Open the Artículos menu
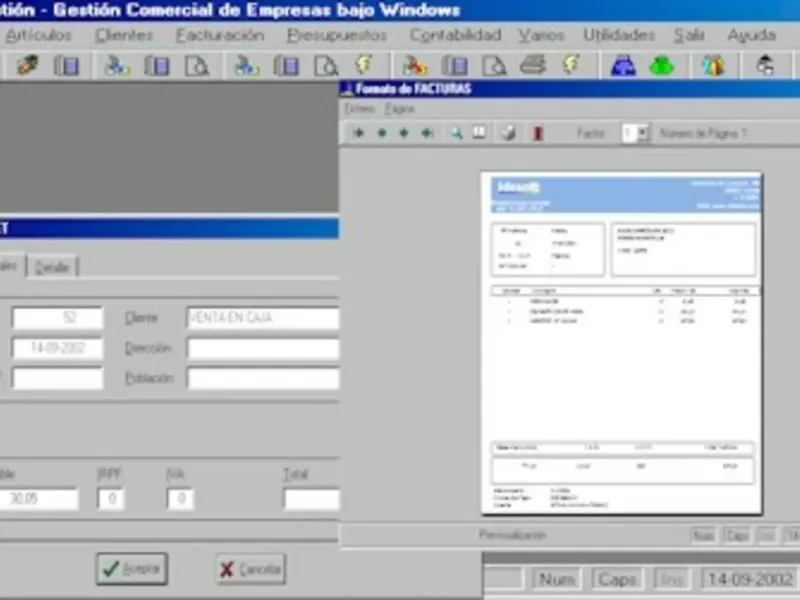Image resolution: width=800 pixels, height=600 pixels. coord(38,35)
